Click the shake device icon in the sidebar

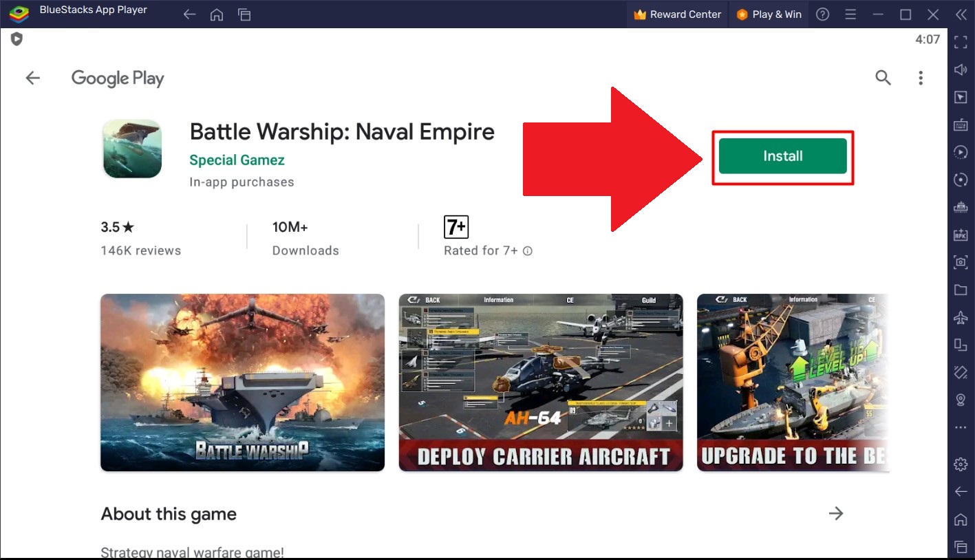(961, 372)
